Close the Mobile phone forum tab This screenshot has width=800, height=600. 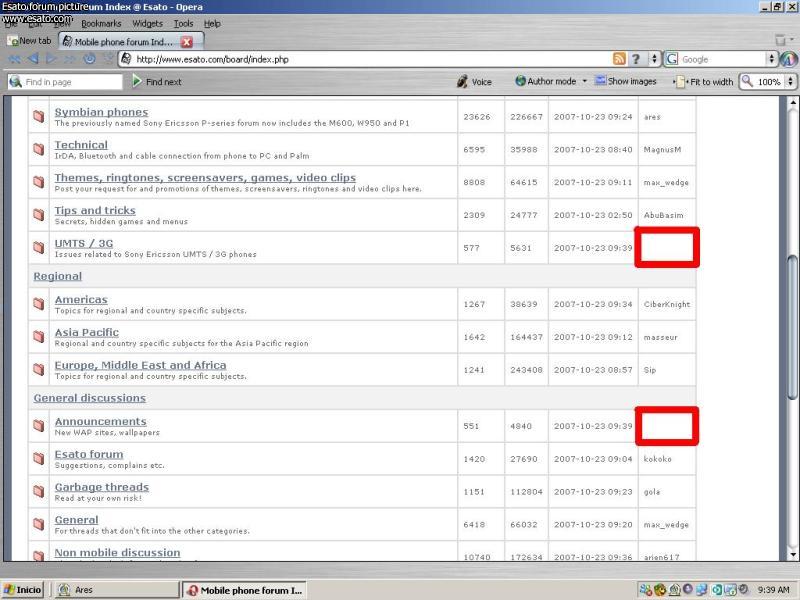coord(187,42)
